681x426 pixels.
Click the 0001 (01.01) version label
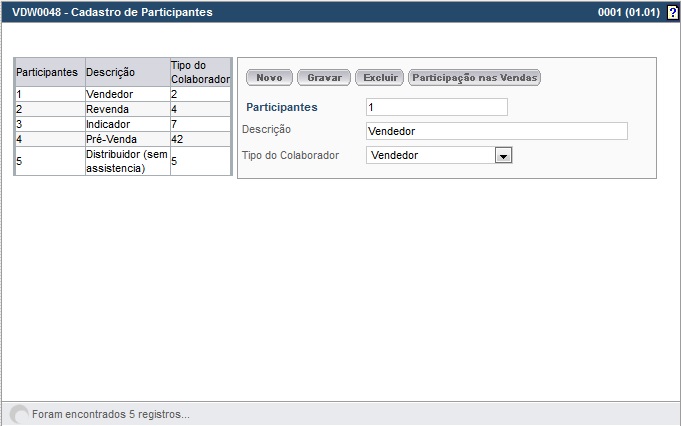(x=629, y=12)
